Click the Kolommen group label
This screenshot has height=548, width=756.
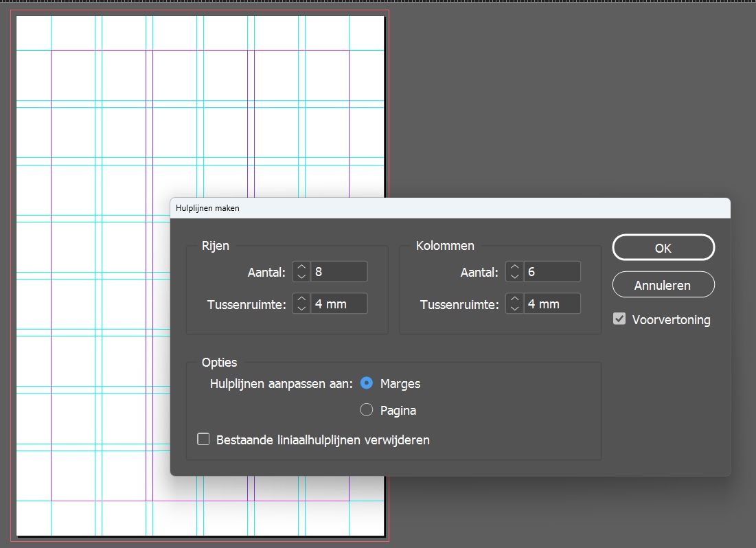445,246
